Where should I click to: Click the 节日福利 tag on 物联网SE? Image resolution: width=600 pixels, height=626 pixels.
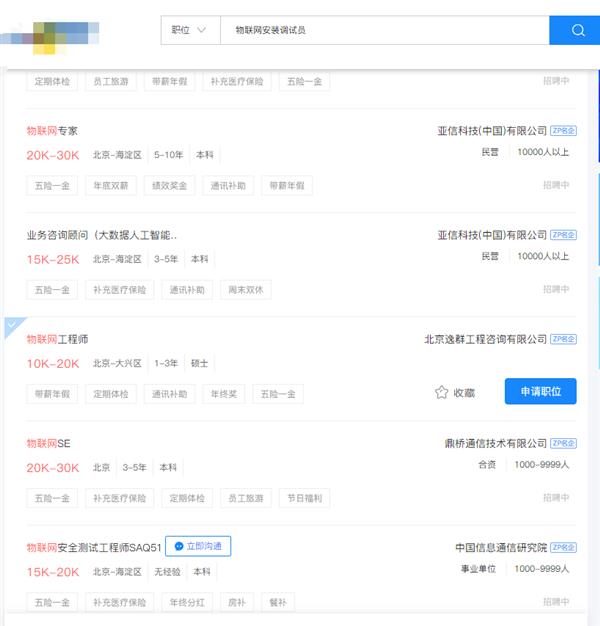click(x=304, y=498)
